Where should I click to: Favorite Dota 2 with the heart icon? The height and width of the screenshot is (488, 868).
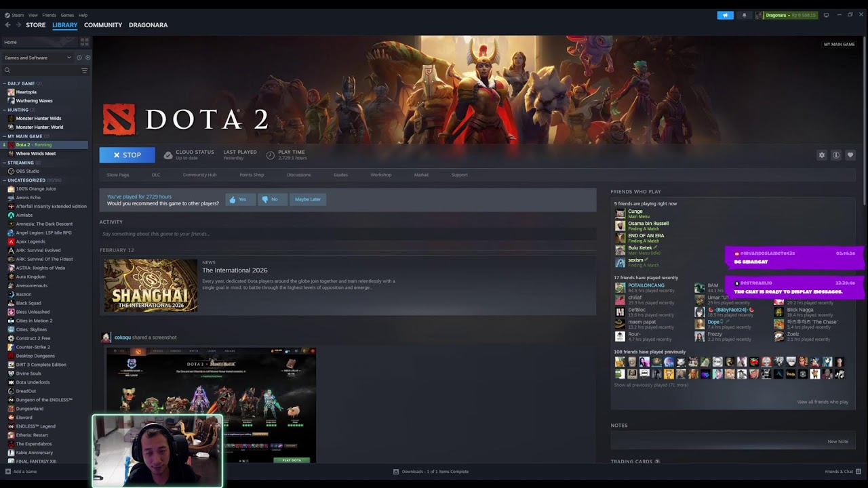click(x=850, y=155)
